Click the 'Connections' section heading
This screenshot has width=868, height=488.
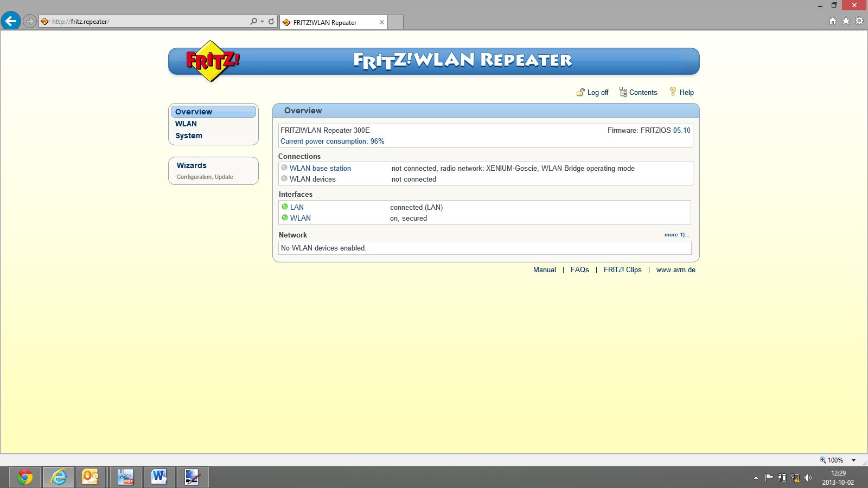click(x=299, y=156)
